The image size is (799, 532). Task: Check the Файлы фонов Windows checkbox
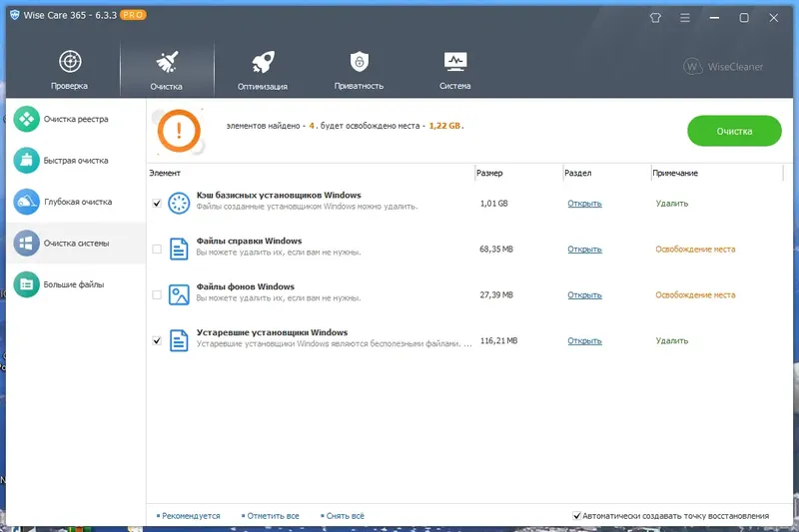click(157, 294)
